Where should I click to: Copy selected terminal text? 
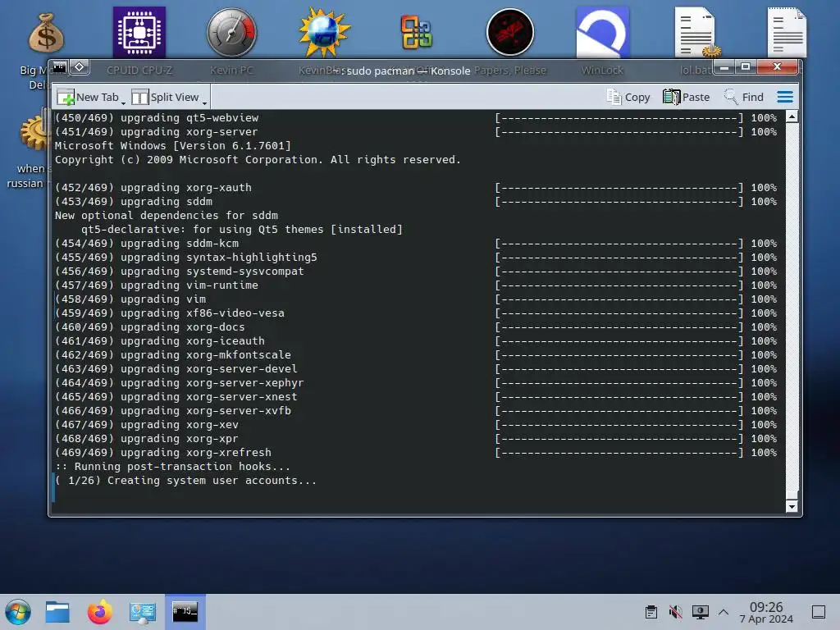point(628,97)
